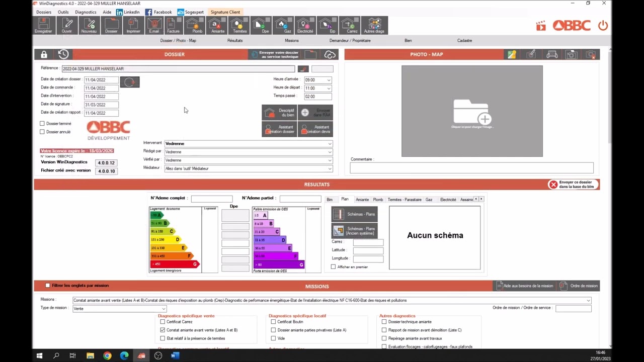The width and height of the screenshot is (644, 362).
Task: Click Assistant création dossier button
Action: 279,129
